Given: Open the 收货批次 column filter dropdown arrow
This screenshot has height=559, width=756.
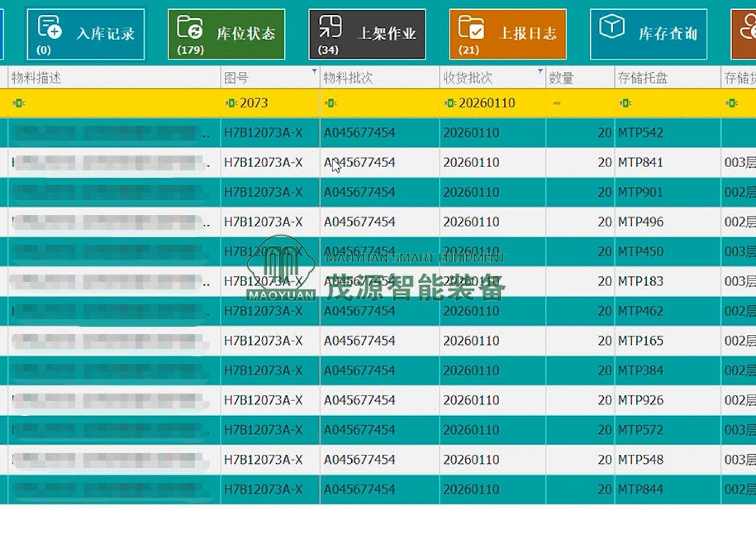Looking at the screenshot, I should pyautogui.click(x=540, y=71).
